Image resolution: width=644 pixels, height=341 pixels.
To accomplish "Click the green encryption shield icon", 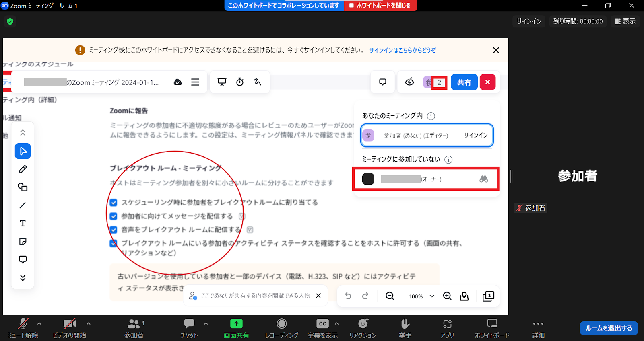I will [10, 21].
